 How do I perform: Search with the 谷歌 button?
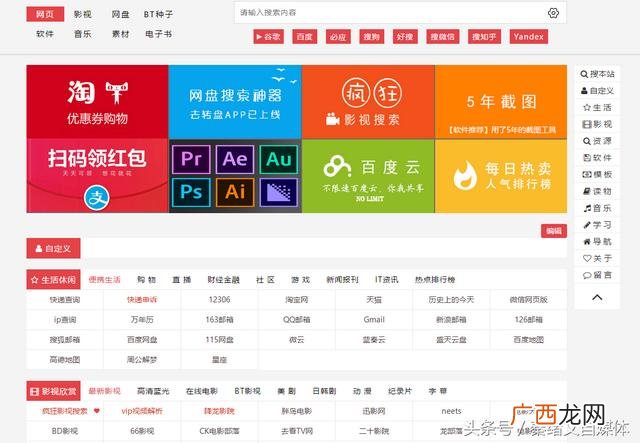click(x=268, y=37)
